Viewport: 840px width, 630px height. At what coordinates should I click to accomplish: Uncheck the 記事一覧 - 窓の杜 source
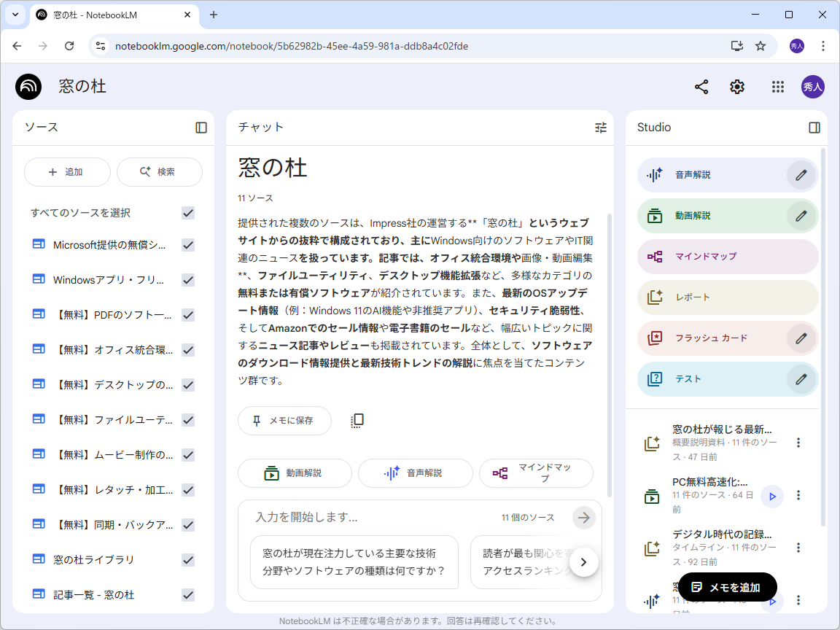tap(187, 594)
